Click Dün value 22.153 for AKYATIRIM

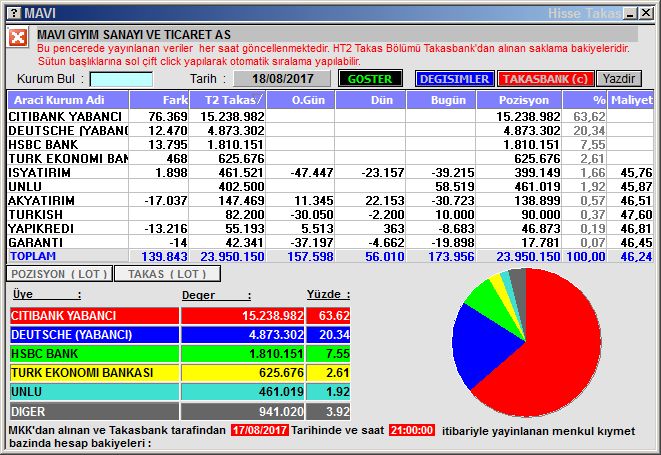[384, 200]
